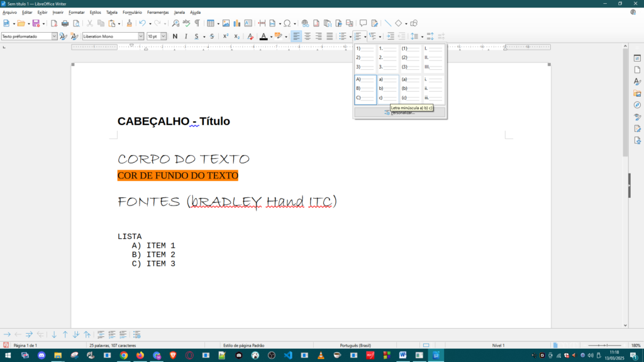Image resolution: width=644 pixels, height=362 pixels.
Task: Click the Insert Table icon
Action: pyautogui.click(x=210, y=23)
